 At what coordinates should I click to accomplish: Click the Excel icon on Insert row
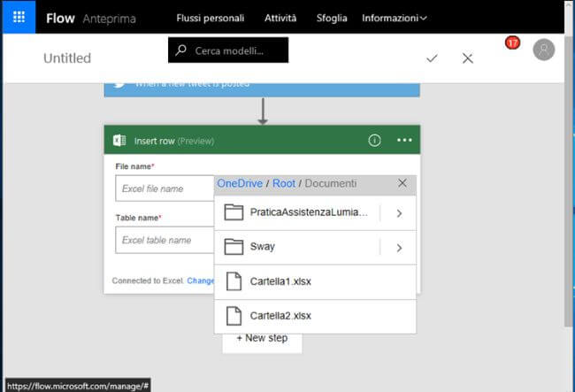[119, 141]
